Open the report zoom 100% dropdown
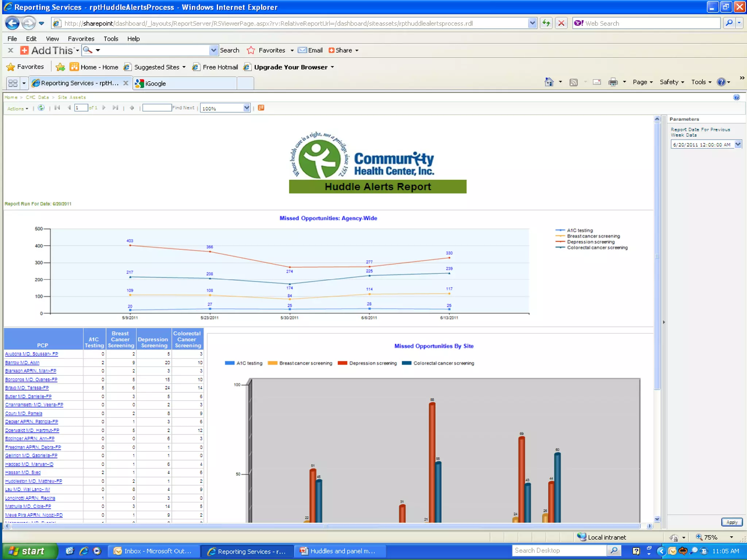Viewport: 747px width, 560px height. click(x=247, y=108)
